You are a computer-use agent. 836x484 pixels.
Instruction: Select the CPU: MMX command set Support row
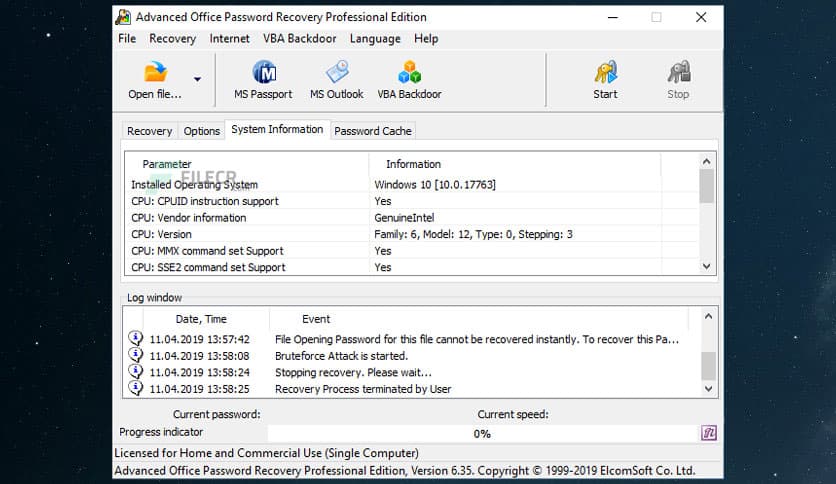point(412,251)
